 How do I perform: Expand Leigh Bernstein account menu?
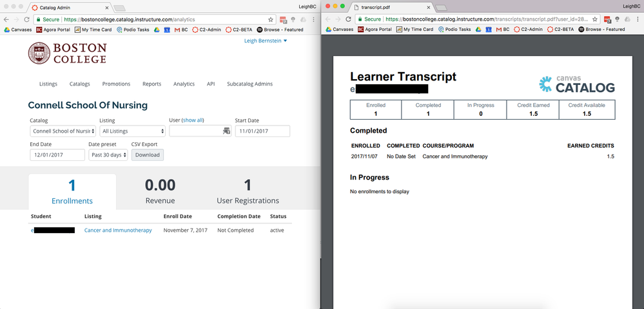(266, 41)
